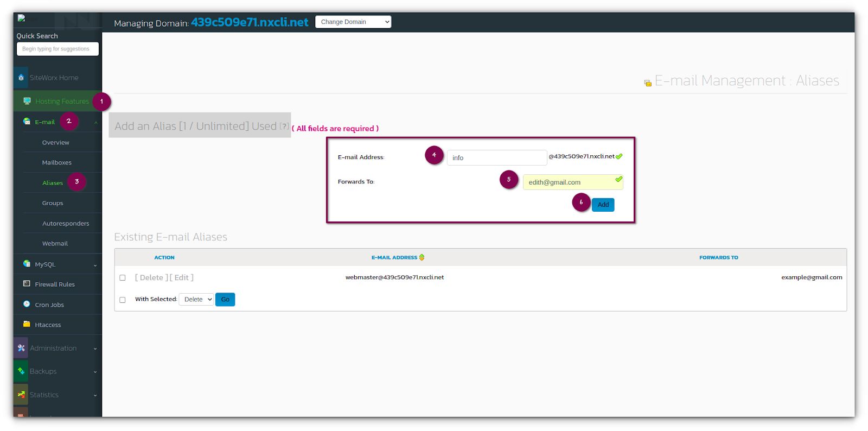Click the Edit link for webmaster alias
This screenshot has width=868, height=431.
click(182, 277)
